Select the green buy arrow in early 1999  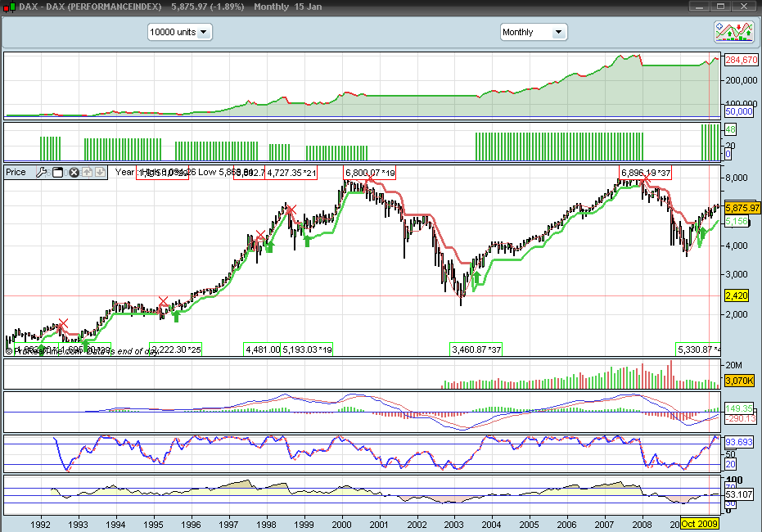click(x=307, y=240)
